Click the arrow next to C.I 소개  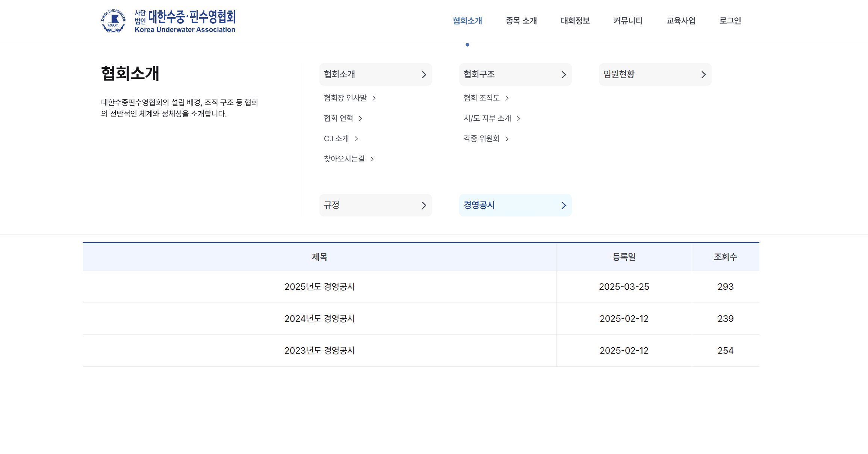(x=356, y=139)
